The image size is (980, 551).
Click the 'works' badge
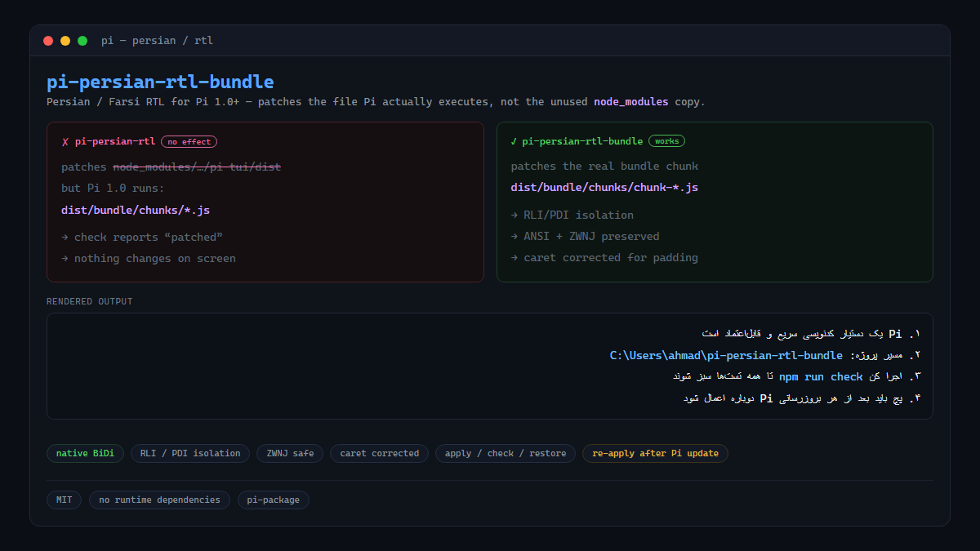pos(667,141)
